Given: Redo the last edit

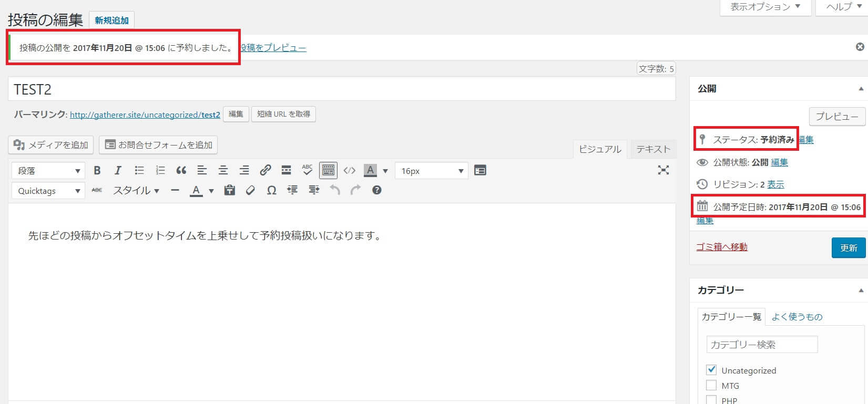Looking at the screenshot, I should (356, 190).
